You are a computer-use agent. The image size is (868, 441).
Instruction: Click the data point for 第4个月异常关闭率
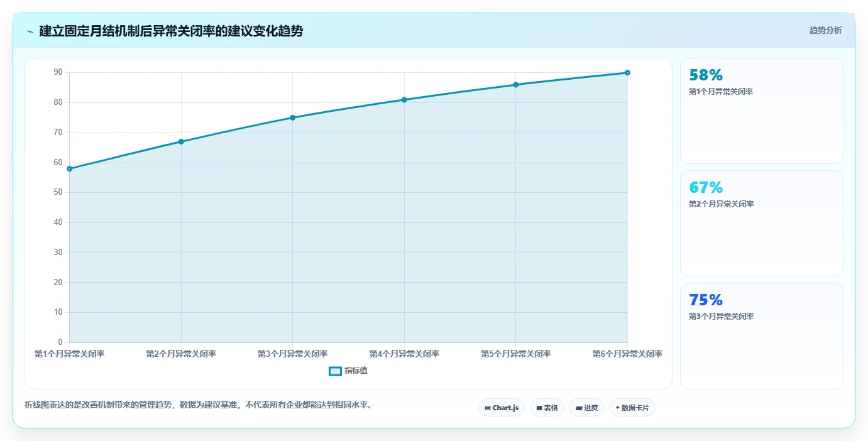[404, 99]
